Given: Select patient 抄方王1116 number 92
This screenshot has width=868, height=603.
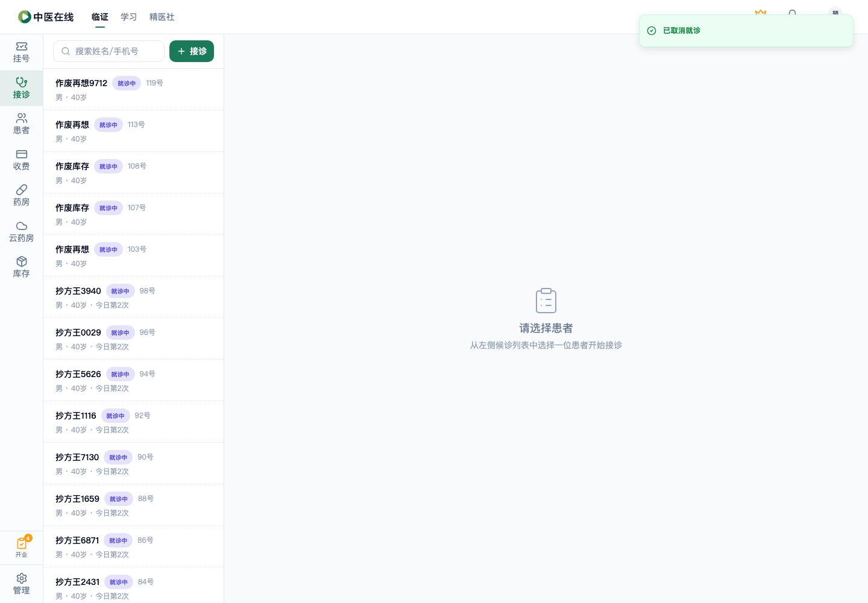Looking at the screenshot, I should [x=133, y=422].
